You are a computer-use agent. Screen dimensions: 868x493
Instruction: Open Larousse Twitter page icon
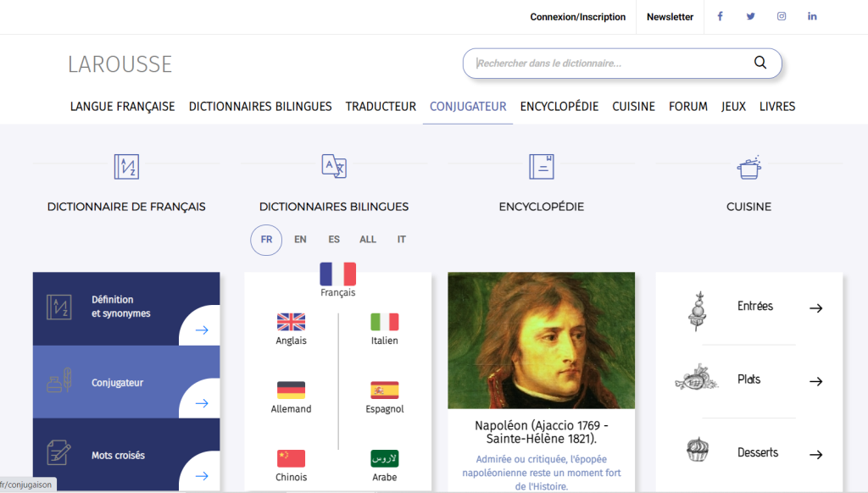pos(750,16)
